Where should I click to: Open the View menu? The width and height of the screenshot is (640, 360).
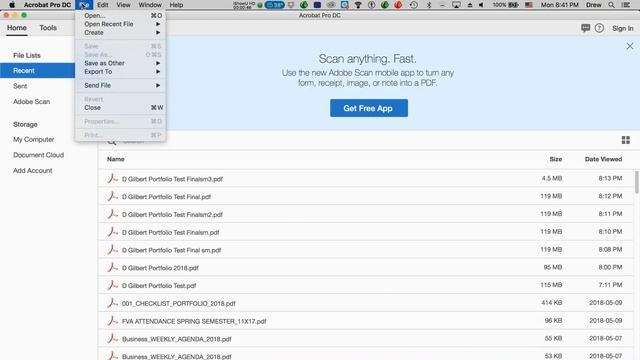(x=123, y=5)
